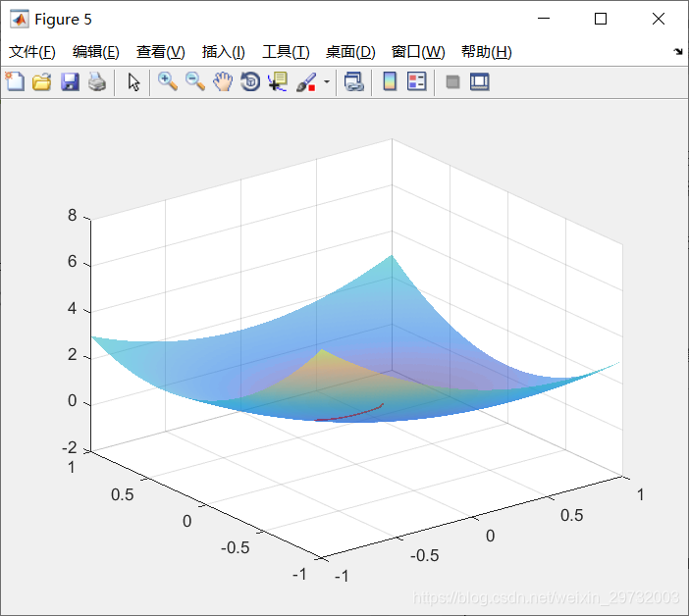Maximize the Figure 5 window

tap(601, 19)
